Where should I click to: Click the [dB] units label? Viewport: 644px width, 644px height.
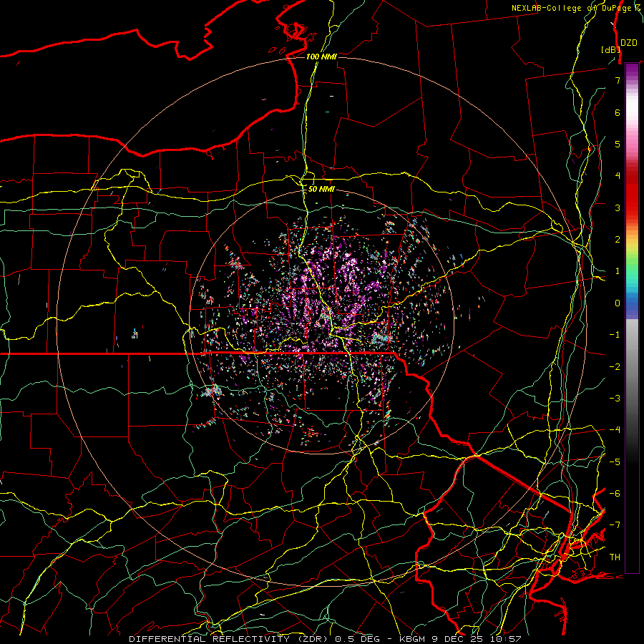610,49
